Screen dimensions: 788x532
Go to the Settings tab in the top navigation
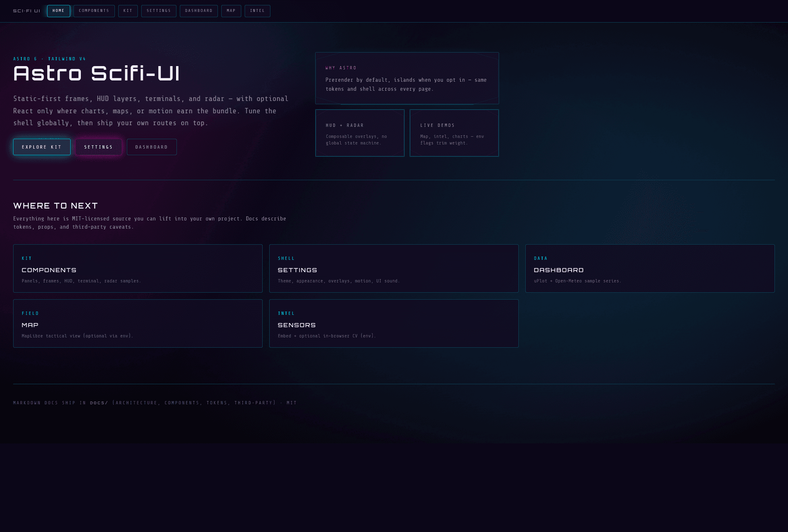tap(159, 11)
